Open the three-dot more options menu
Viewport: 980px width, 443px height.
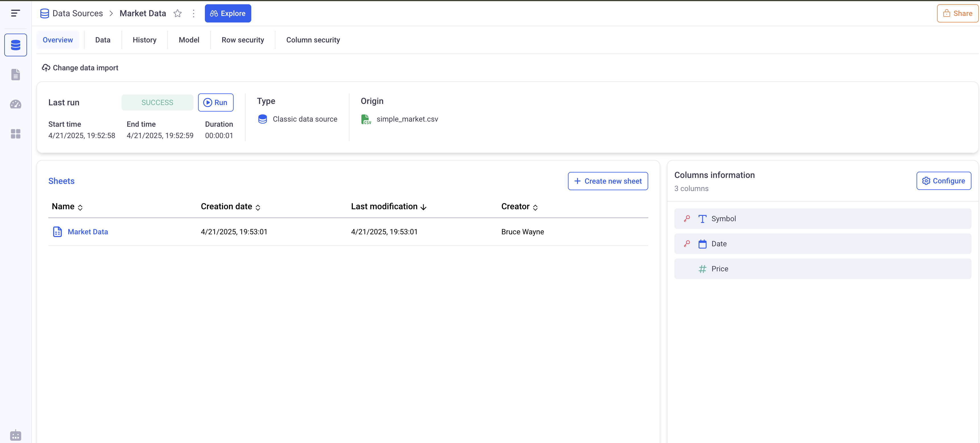(194, 13)
